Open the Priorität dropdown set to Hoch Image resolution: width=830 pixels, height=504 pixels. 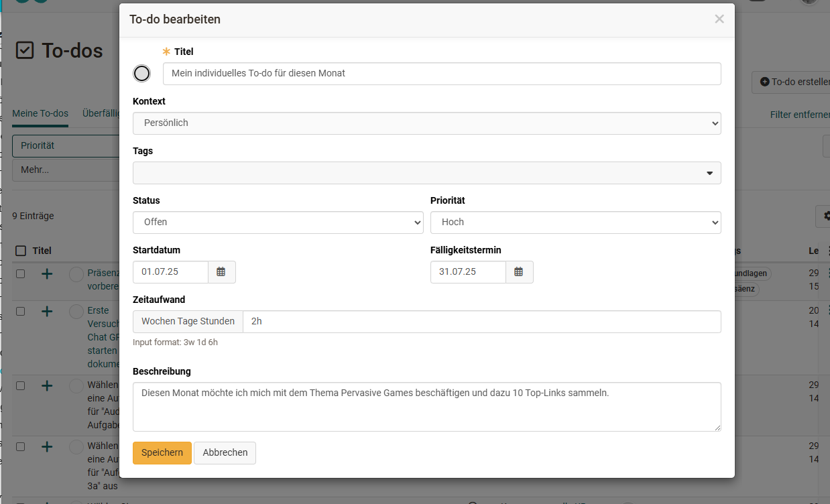tap(575, 223)
